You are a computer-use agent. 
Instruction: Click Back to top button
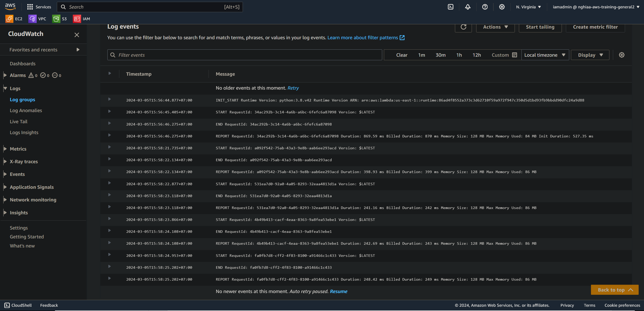[615, 290]
